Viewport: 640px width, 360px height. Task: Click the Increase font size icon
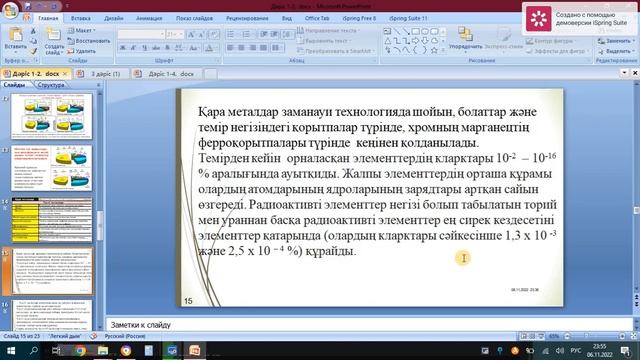tap(191, 34)
